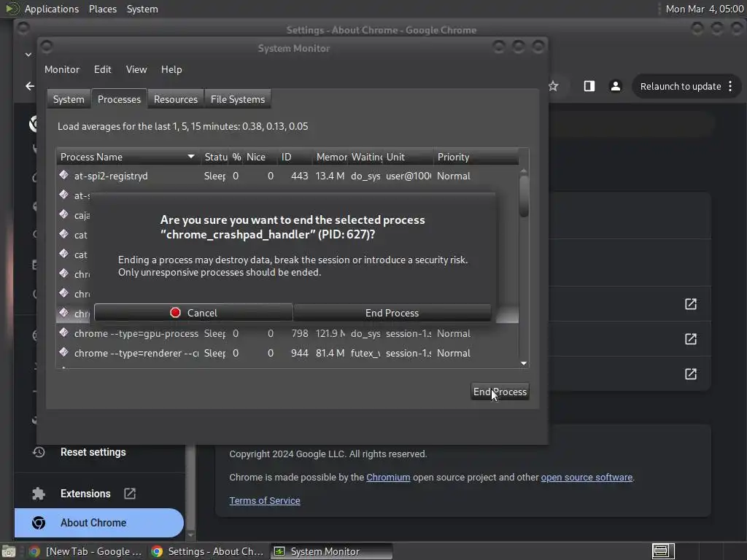
Task: Select the chrome --type=gpu-process row
Action: click(x=287, y=334)
